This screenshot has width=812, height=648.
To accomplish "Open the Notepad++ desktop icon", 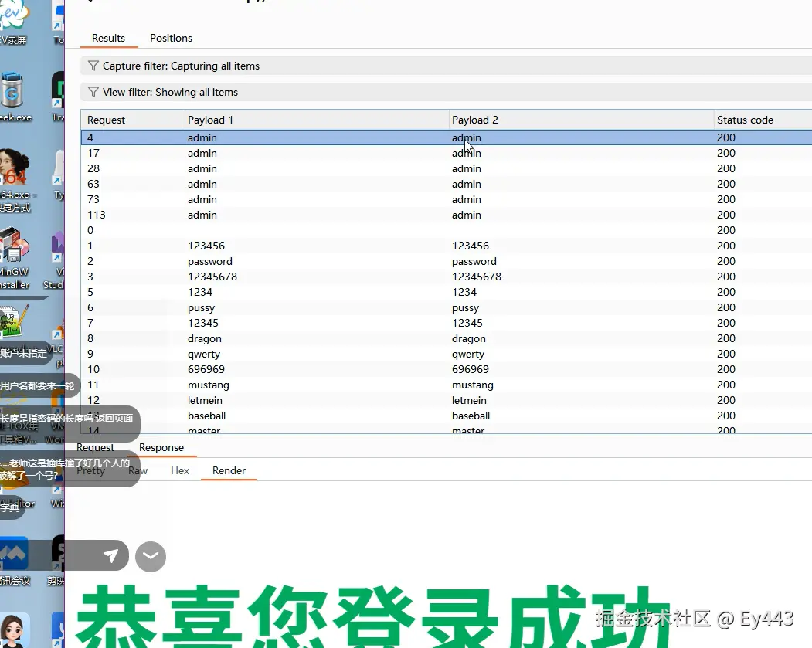I will pos(15,321).
